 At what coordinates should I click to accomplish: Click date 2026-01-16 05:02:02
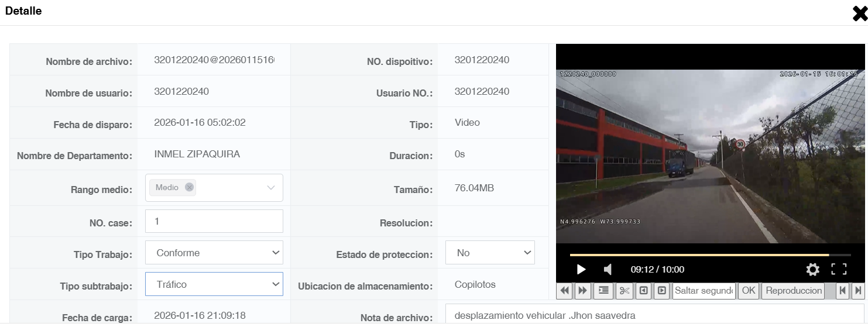click(200, 123)
